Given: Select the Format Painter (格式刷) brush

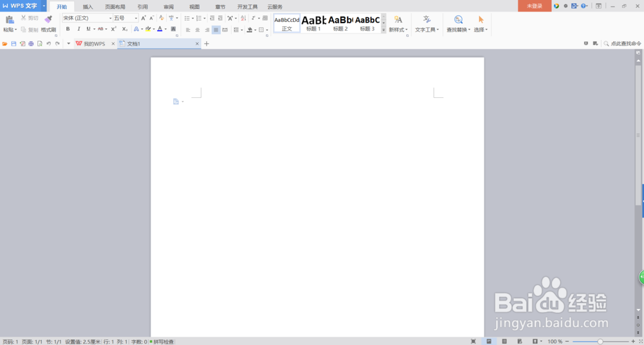Looking at the screenshot, I should click(x=48, y=23).
